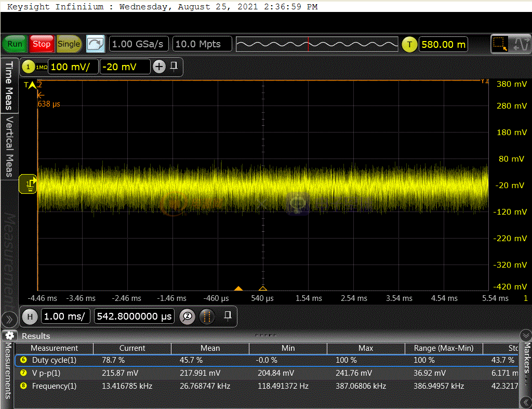This screenshot has height=409, width=532.
Task: Expand the Markers panel at bottom right
Action: 526,402
